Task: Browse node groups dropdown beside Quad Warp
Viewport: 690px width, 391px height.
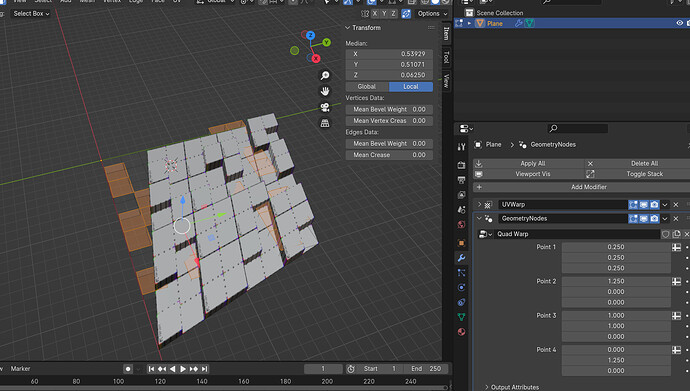Action: (x=485, y=234)
